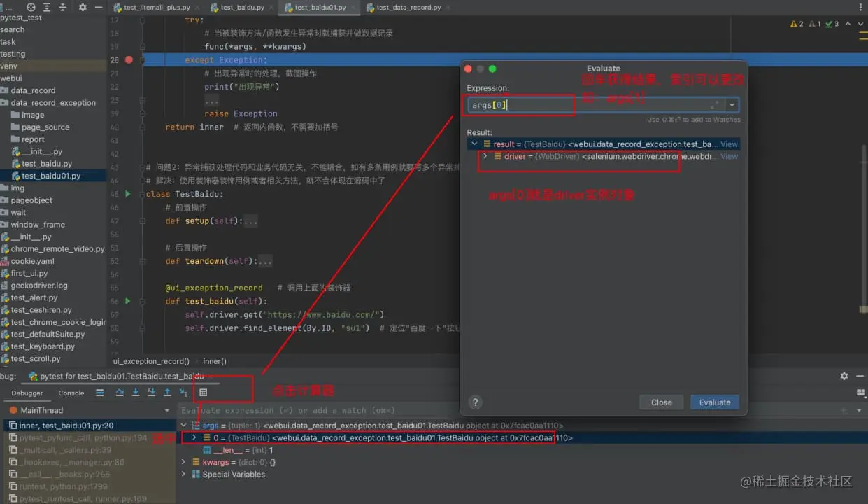Open cookie.yaml in project tree
This screenshot has height=504, width=868.
click(32, 261)
